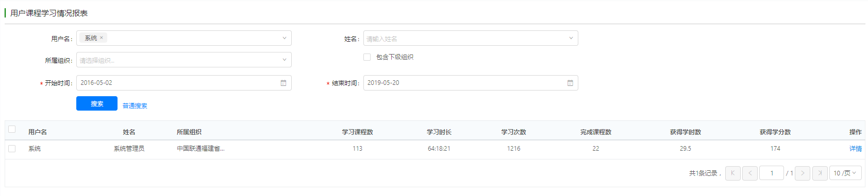This screenshot has width=868, height=196.
Task: Sort by 学习时长 column header
Action: pos(439,132)
